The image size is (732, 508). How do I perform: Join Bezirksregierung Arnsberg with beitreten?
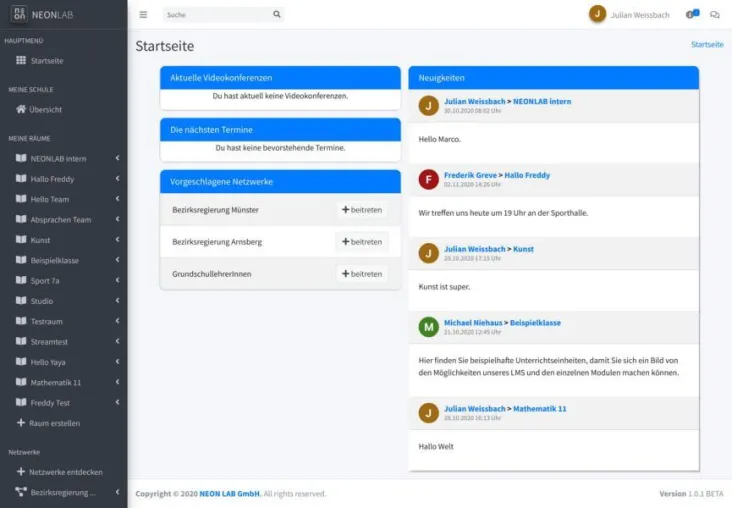tap(362, 242)
